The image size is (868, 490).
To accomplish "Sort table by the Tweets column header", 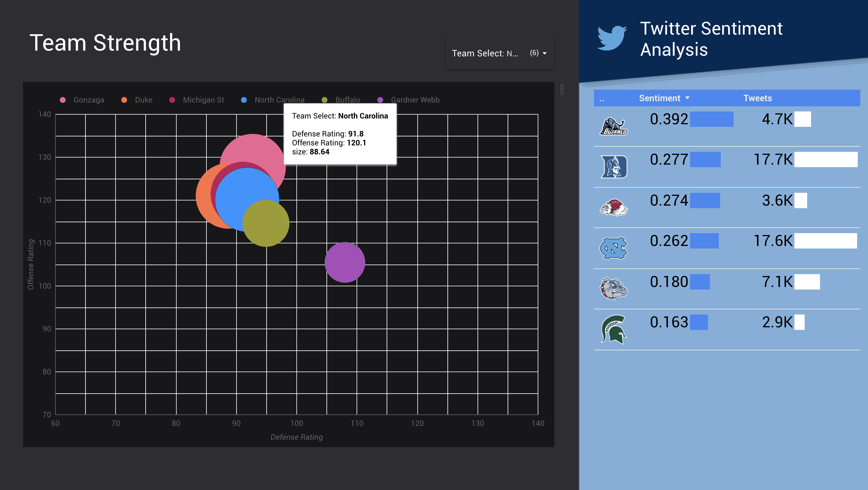I will [x=758, y=98].
